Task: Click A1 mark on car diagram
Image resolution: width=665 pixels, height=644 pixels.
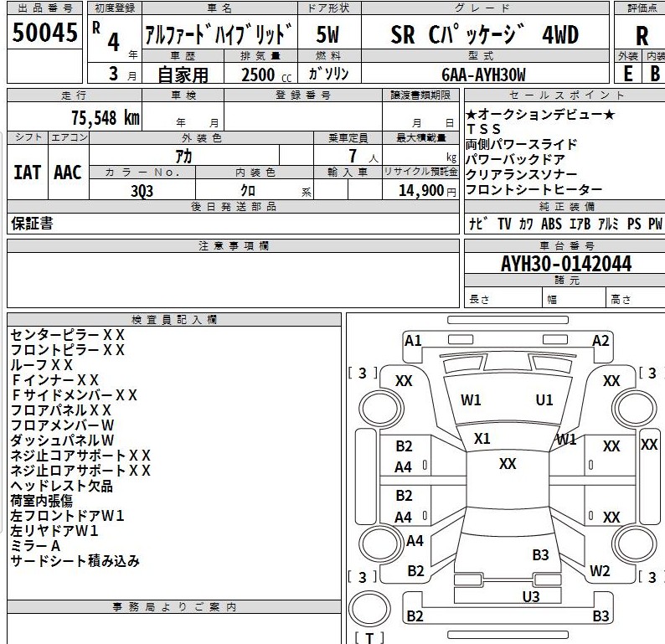Action: pyautogui.click(x=413, y=341)
